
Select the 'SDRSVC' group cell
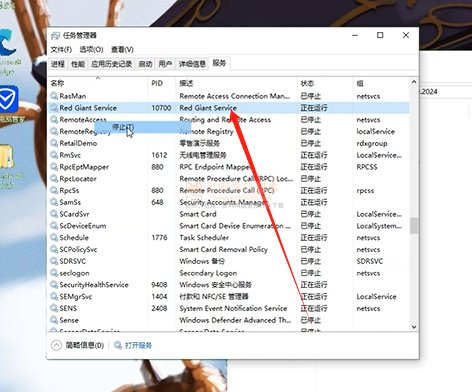point(369,261)
